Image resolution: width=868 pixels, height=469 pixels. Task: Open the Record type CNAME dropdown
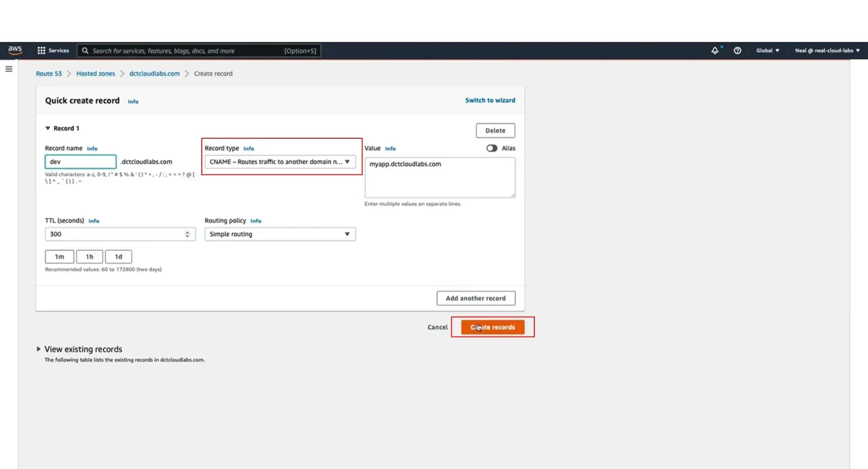click(x=280, y=162)
